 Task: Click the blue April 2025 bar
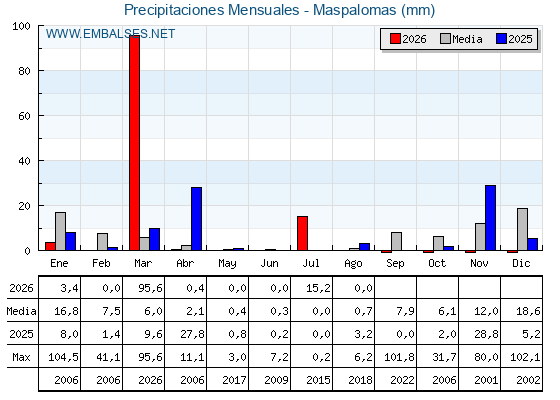pos(196,219)
